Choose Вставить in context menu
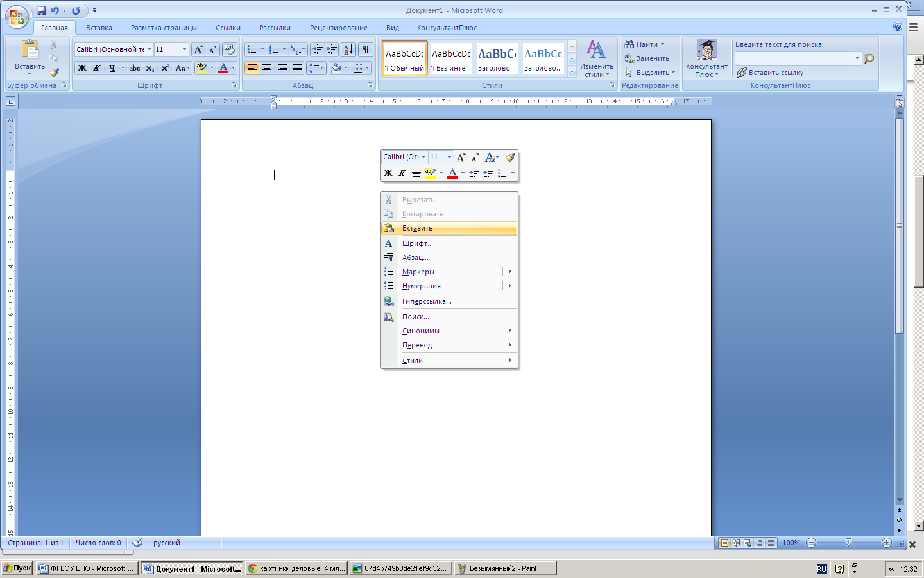Image resolution: width=924 pixels, height=578 pixels. click(449, 228)
